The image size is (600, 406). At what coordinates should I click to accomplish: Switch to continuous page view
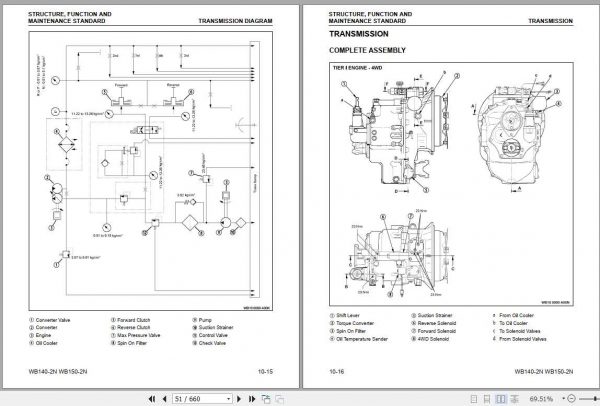[x=487, y=399]
